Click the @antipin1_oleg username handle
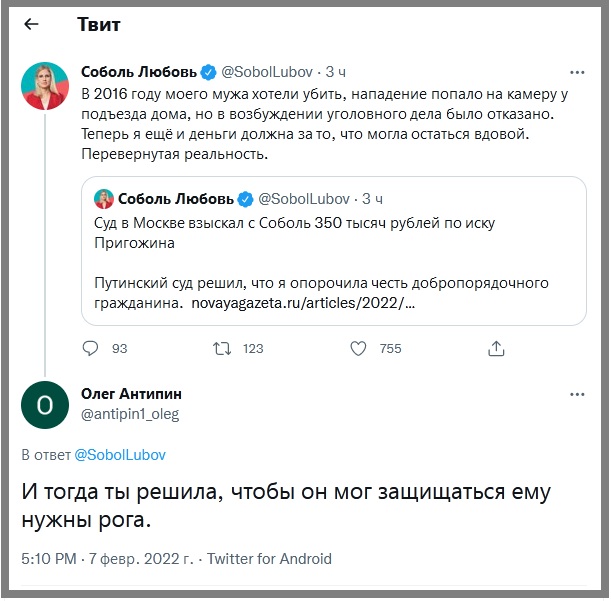611x601 pixels. pyautogui.click(x=130, y=413)
